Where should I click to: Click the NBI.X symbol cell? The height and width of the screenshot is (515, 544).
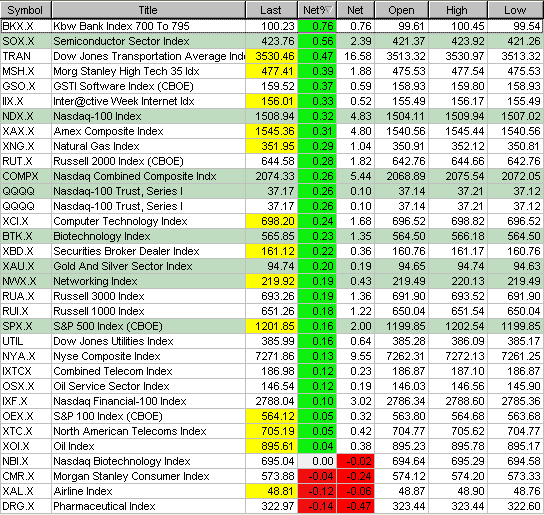point(26,461)
